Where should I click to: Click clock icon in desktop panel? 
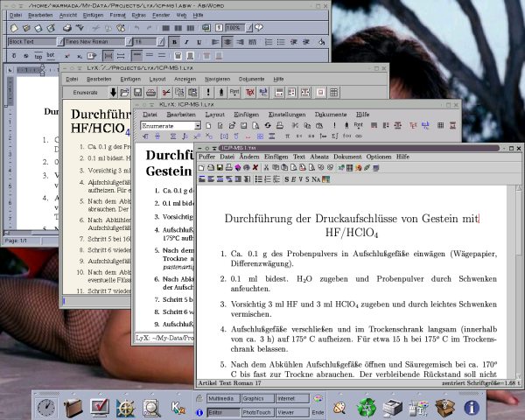[45, 408]
